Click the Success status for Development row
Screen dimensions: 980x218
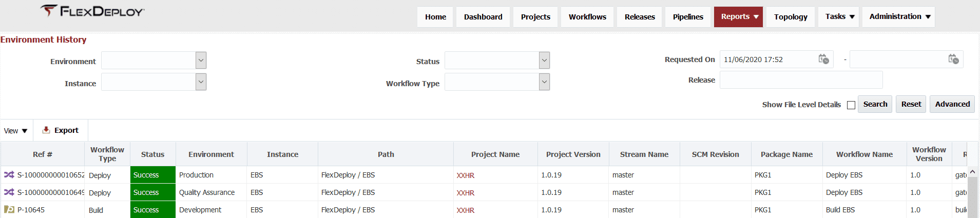[153, 210]
